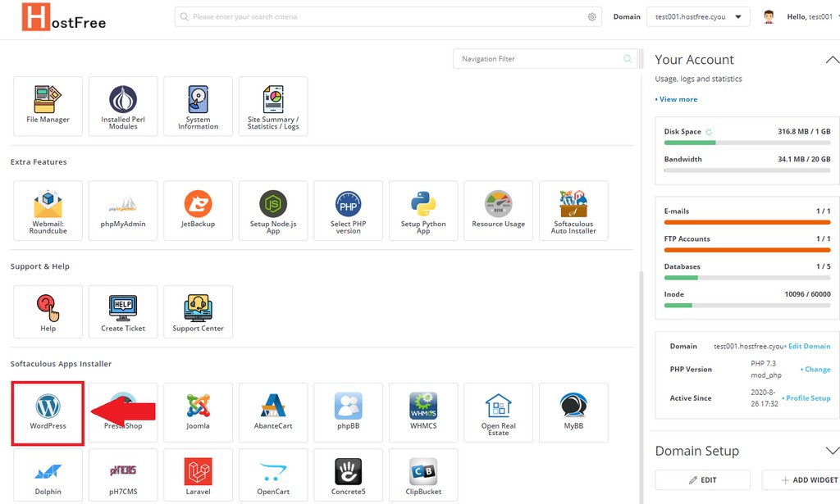This screenshot has width=840, height=504.
Task: Open the WordPress installer
Action: 48,412
